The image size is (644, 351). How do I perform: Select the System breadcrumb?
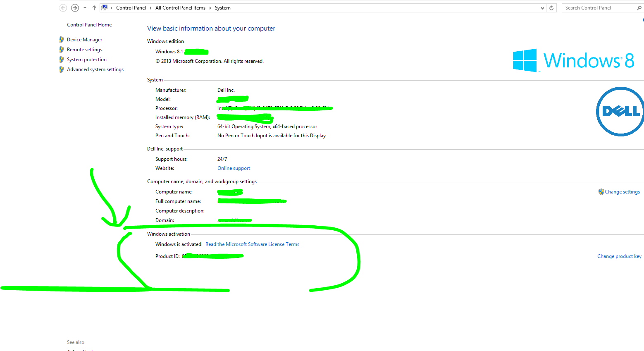coord(223,8)
